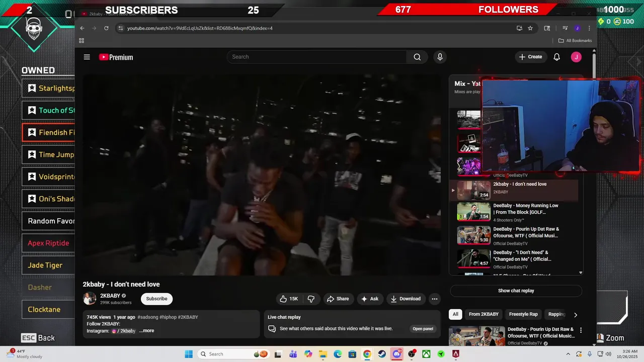644x362 pixels.
Task: Click Back button in the game menu
Action: click(x=38, y=338)
